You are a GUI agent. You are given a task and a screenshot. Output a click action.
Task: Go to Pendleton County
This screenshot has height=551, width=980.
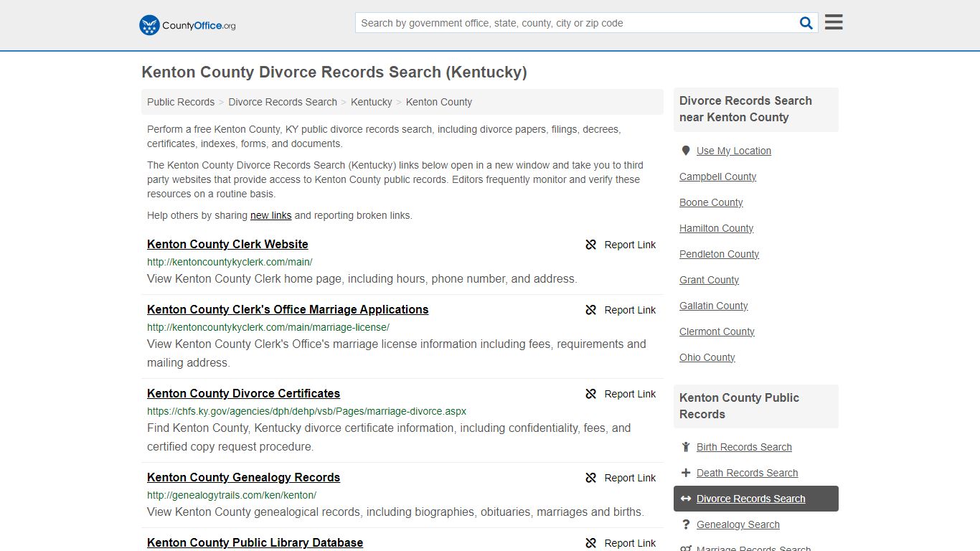tap(719, 254)
